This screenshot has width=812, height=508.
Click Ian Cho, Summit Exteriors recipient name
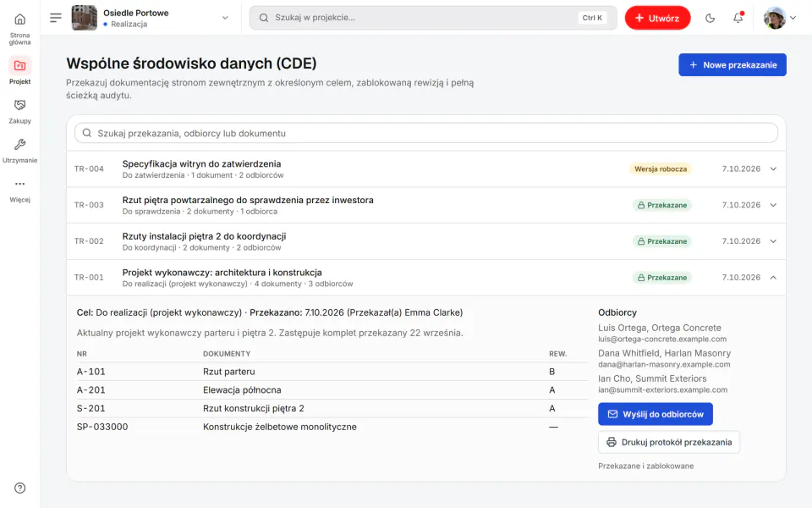click(652, 379)
